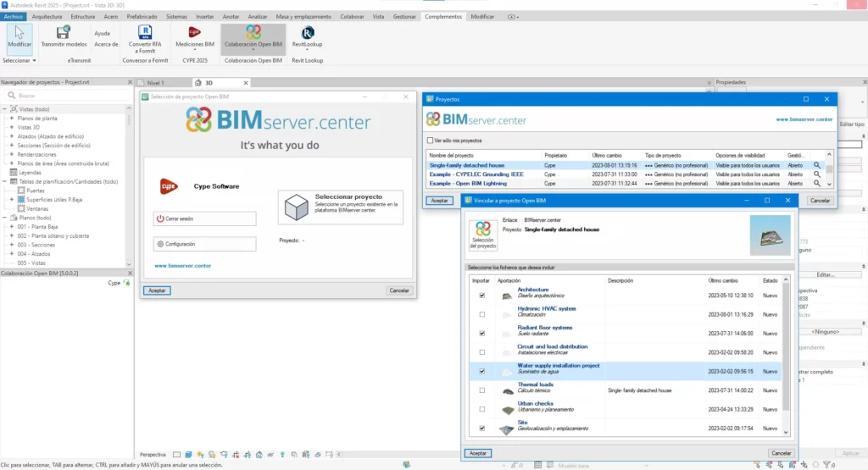Click Aceptar in Selección de proyecto dialog

[x=157, y=290]
